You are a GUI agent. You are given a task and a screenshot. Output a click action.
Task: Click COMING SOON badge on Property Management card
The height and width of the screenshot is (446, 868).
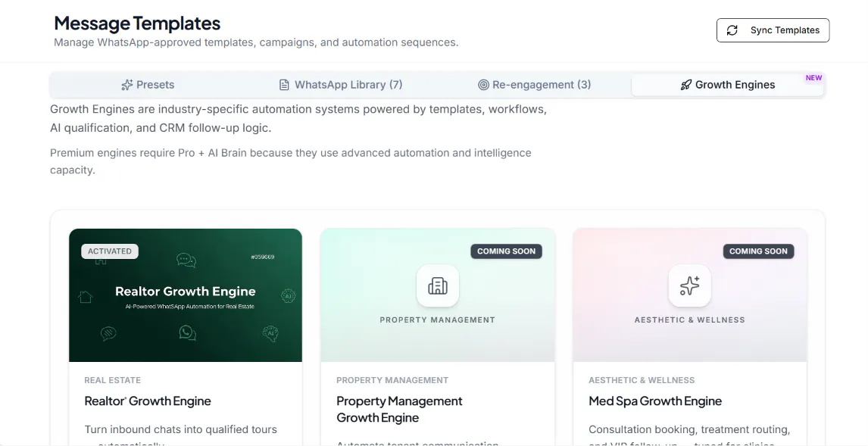click(x=506, y=251)
